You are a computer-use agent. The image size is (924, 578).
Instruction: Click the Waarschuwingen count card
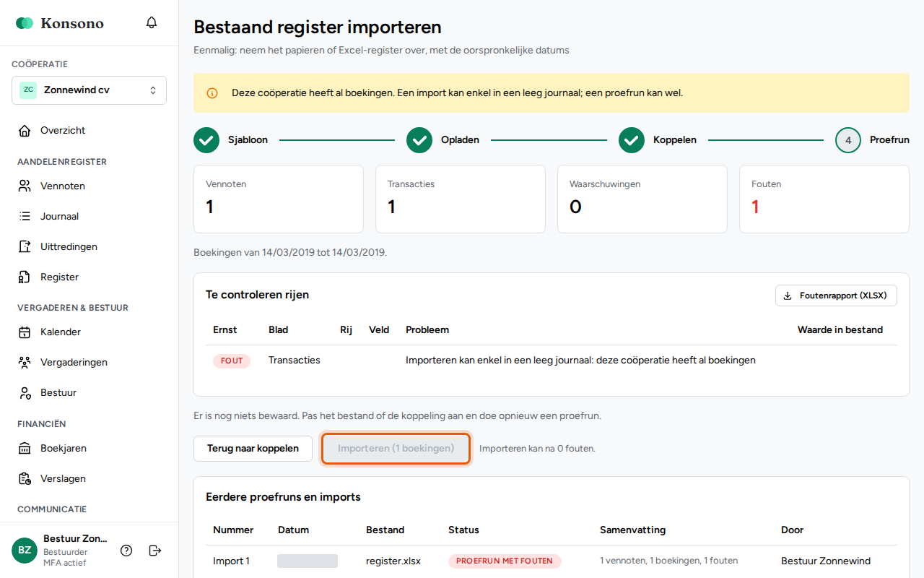642,199
